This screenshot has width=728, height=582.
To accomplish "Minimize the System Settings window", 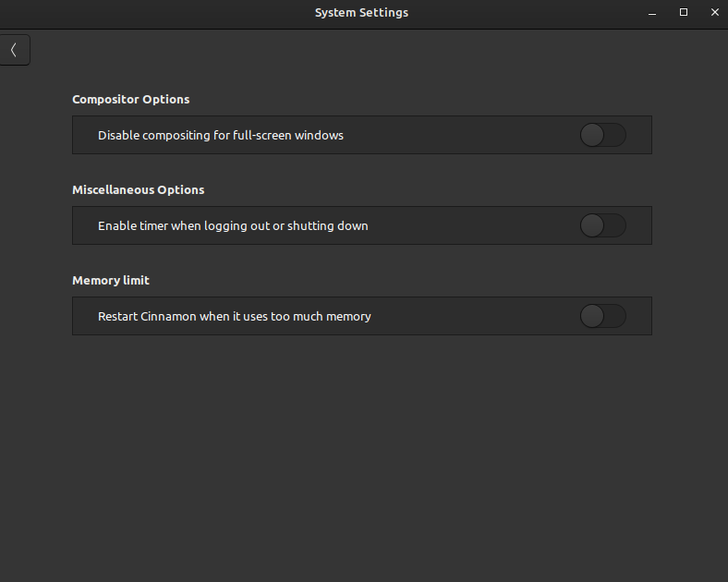I will coord(653,13).
